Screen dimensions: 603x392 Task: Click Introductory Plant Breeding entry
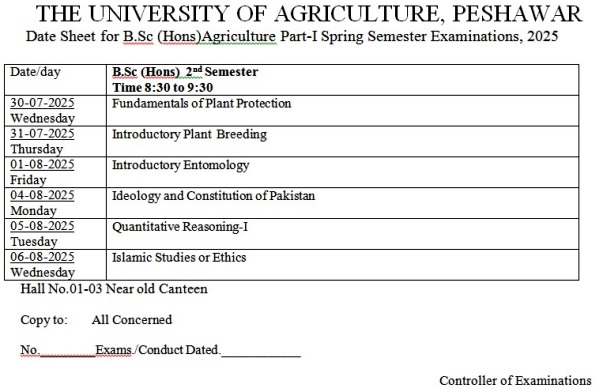(x=189, y=135)
